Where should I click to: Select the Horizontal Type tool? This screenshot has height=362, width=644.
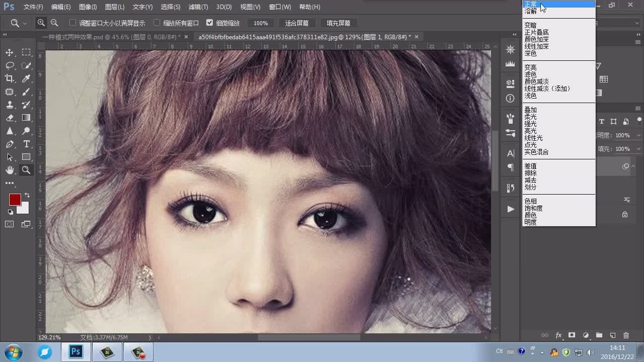[26, 144]
